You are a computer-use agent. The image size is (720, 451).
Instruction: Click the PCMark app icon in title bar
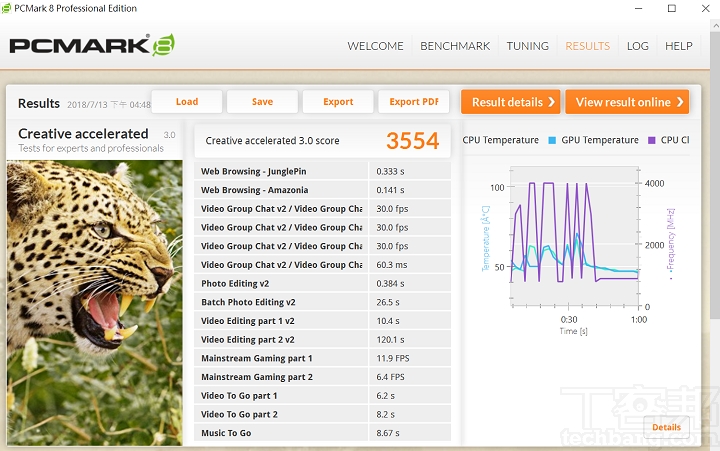pos(6,8)
